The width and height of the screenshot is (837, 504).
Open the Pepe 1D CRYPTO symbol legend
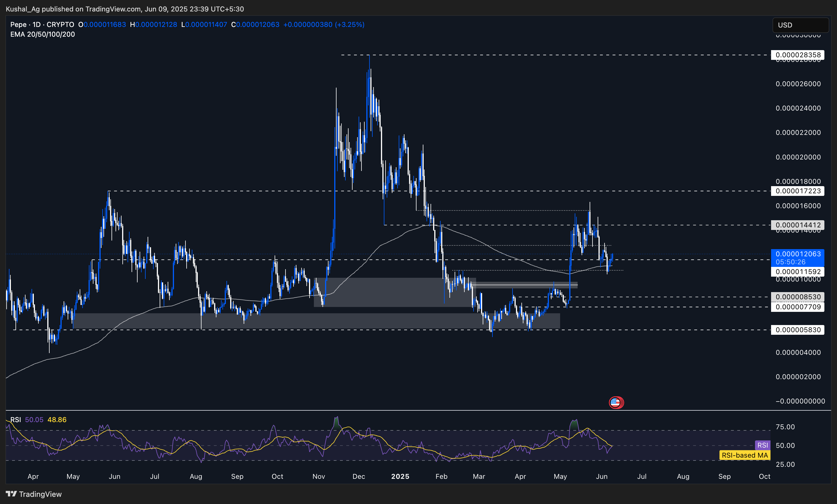[x=42, y=24]
